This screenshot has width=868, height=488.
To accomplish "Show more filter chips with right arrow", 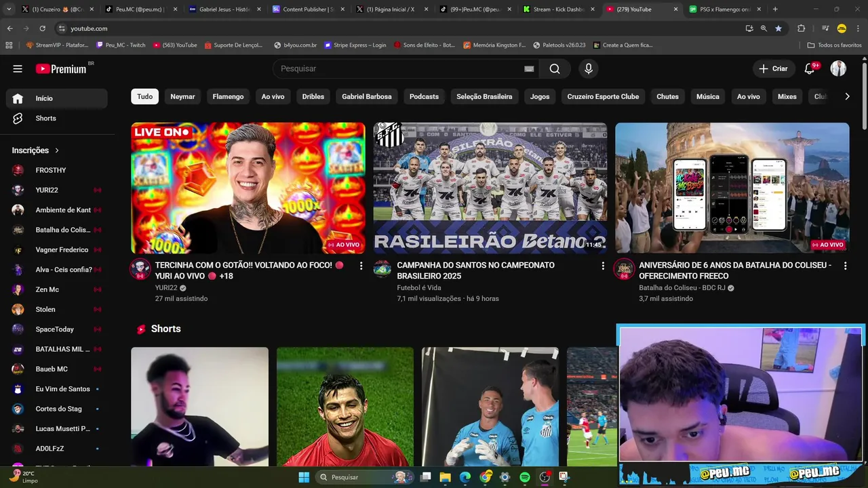I will (x=847, y=96).
